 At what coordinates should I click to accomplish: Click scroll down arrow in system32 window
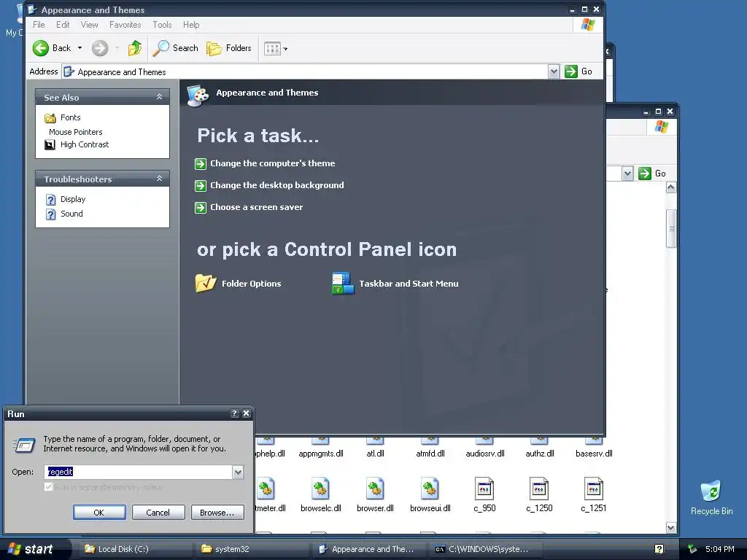click(671, 528)
